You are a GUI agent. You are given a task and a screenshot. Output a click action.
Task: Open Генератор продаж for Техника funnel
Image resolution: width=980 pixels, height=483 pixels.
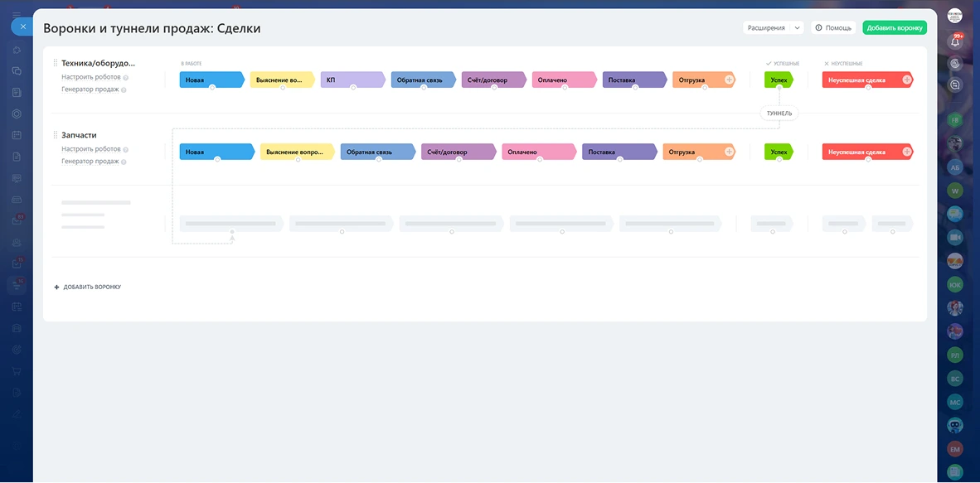coord(90,89)
